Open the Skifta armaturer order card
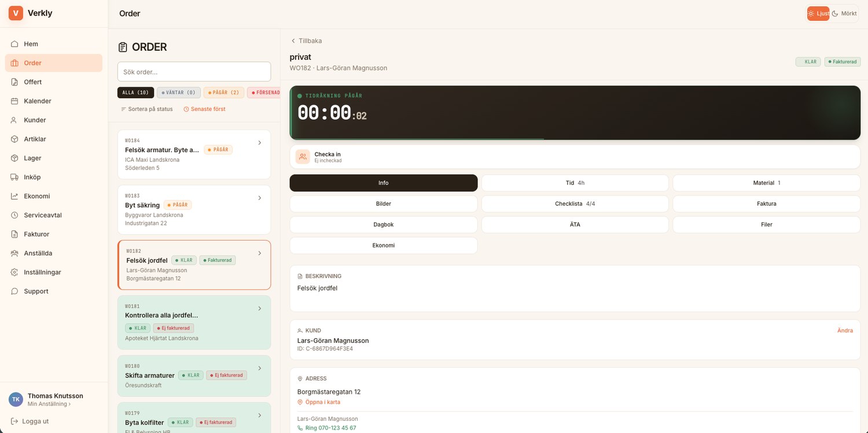This screenshot has width=868, height=433. coord(194,376)
